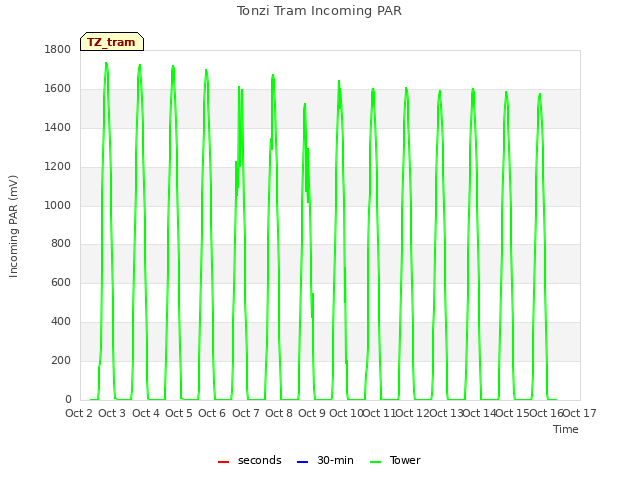640x480 pixels.
Task: Click the 800 y-axis tick label
Action: (61, 244)
